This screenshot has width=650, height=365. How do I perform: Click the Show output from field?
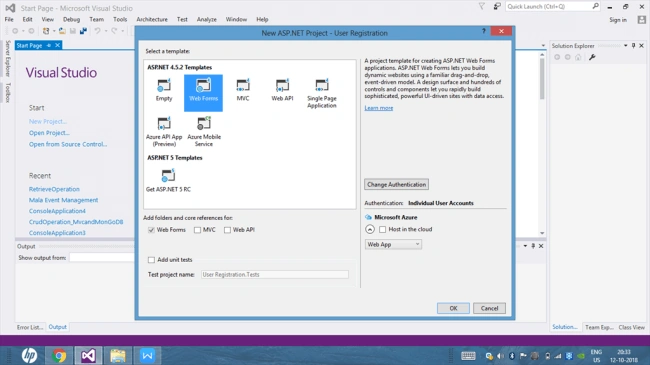point(102,258)
